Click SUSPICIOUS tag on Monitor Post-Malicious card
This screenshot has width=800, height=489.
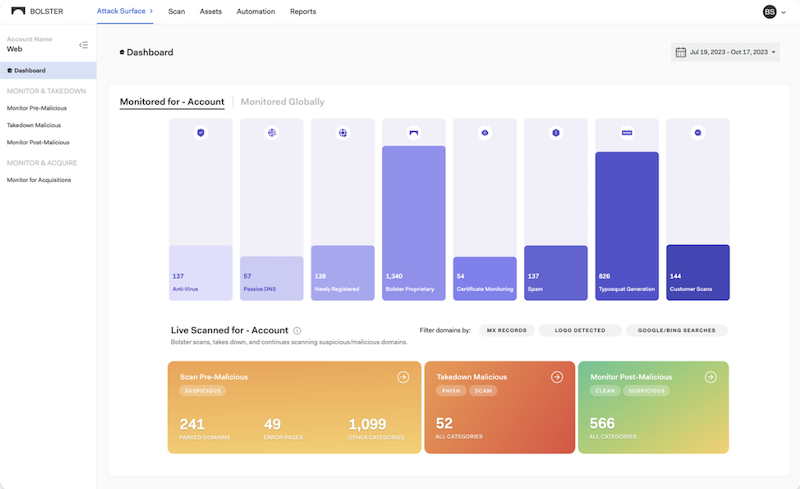[646, 390]
